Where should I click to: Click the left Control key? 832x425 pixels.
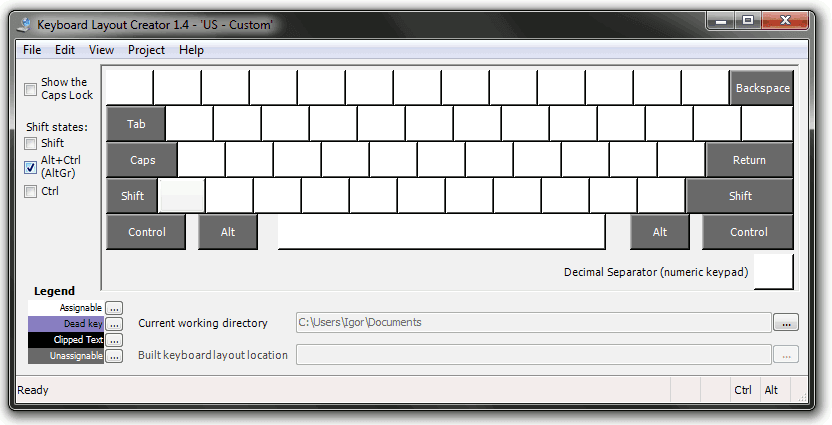coord(146,232)
